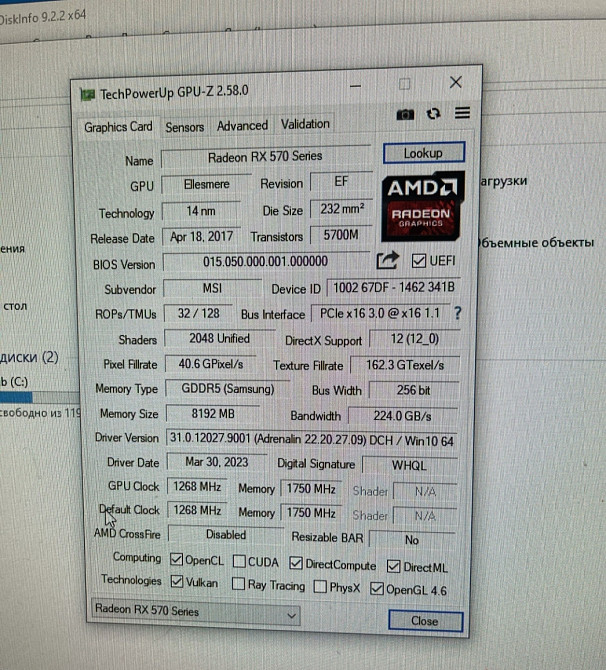Click the Driver Date value Mar 30, 2023
This screenshot has width=606, height=670.
click(217, 462)
